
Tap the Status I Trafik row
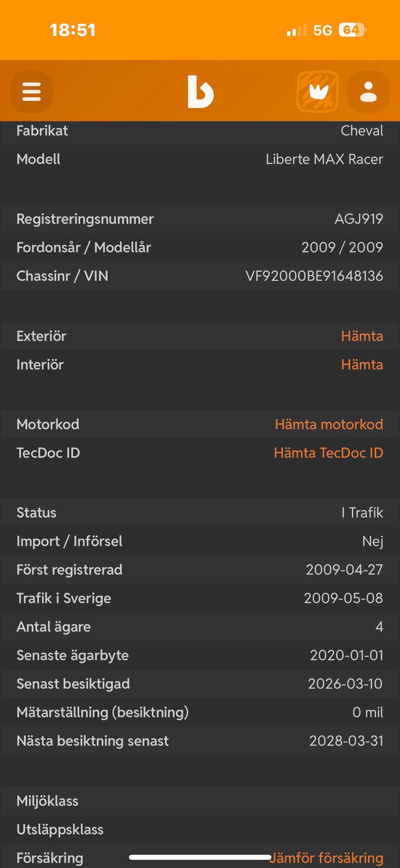point(200,513)
